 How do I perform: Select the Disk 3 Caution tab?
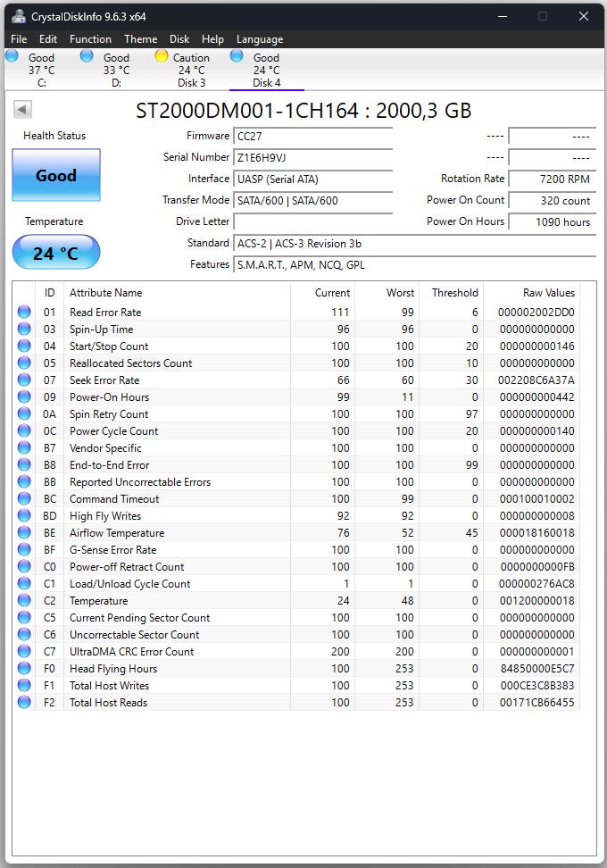click(x=191, y=70)
